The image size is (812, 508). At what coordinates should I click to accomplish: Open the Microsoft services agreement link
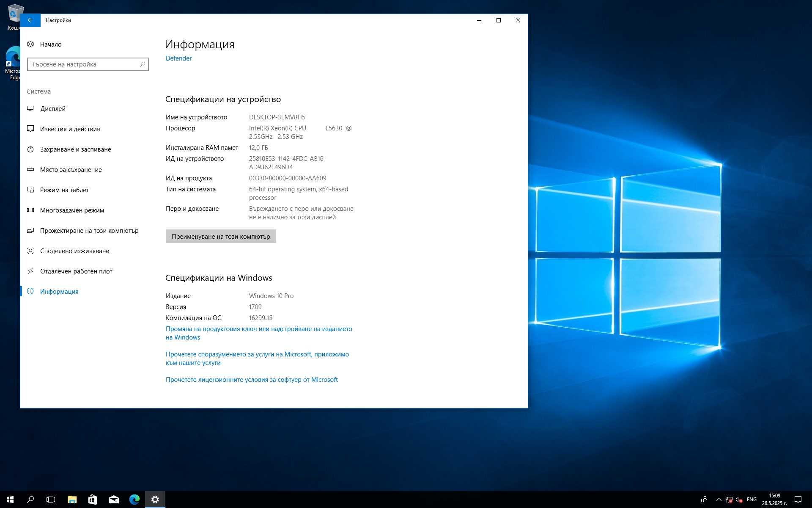[x=257, y=359]
